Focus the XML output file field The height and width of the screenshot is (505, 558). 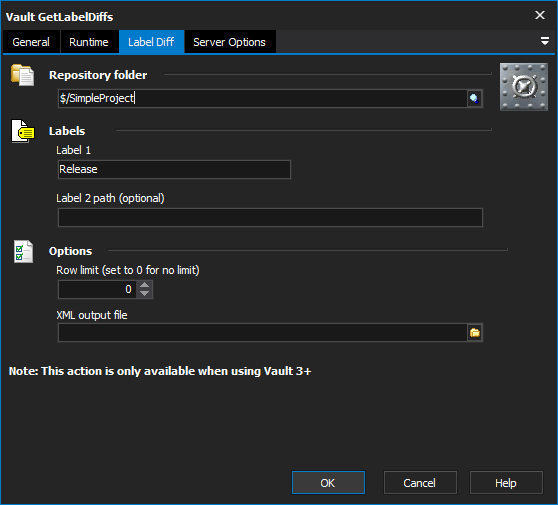[263, 333]
